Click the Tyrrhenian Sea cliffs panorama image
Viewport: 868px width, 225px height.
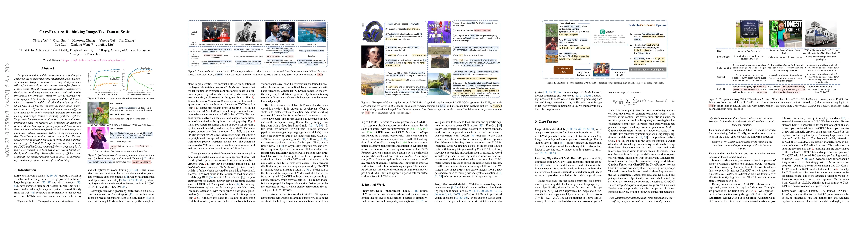[372, 84]
